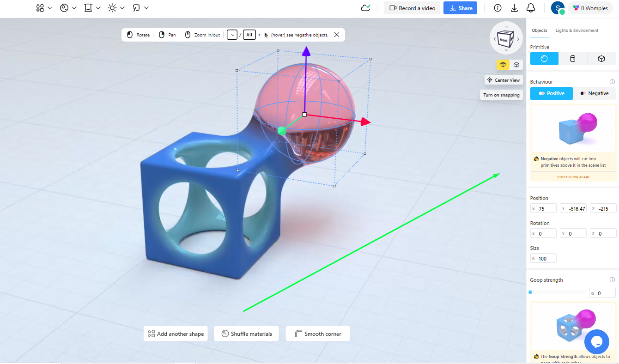619x364 pixels.
Task: Set behaviour to Negative
Action: point(595,93)
